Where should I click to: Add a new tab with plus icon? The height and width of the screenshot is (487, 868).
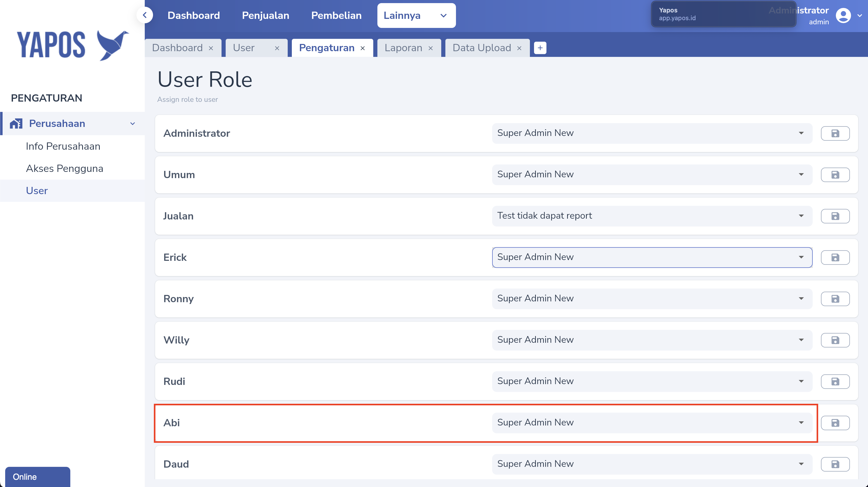pos(540,48)
